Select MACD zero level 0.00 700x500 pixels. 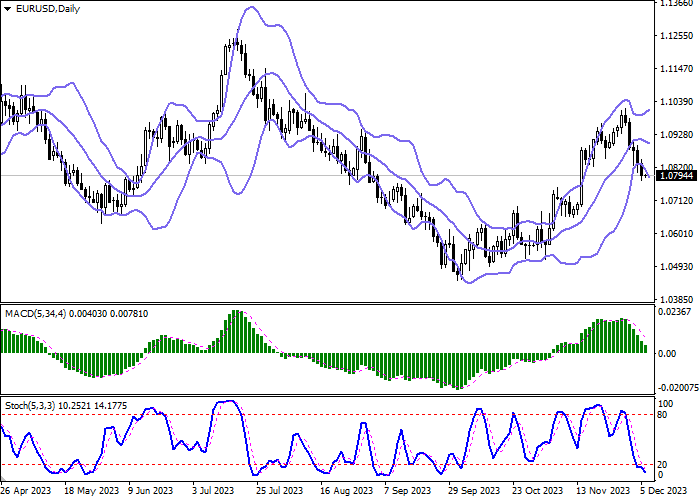click(x=667, y=354)
